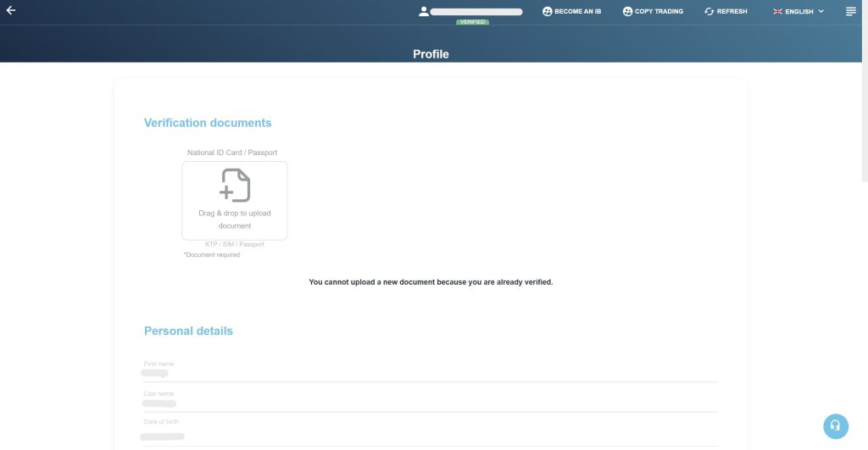Open the ENGLISH language selector label

pyautogui.click(x=798, y=12)
